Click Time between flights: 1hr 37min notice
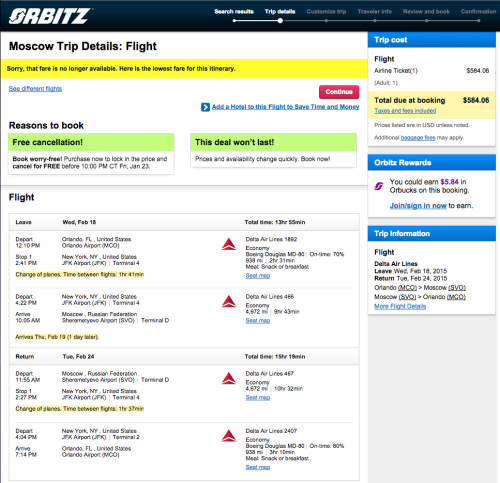Viewport: 500px width, 483px height. (x=80, y=409)
